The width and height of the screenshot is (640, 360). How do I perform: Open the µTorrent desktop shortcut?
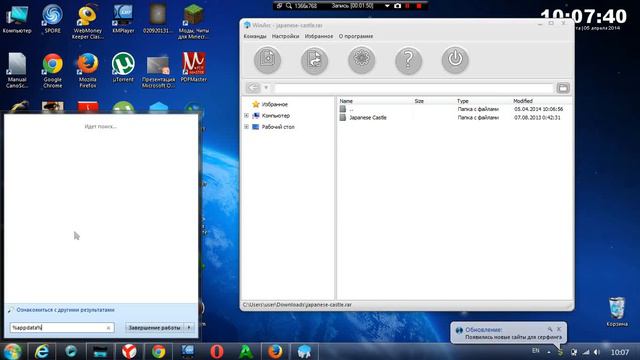coord(123,67)
